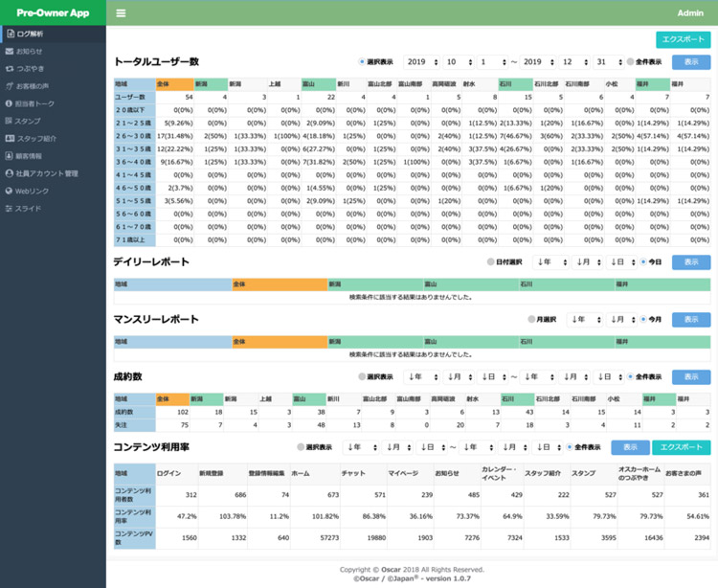Click 失注 total value 75
Viewport: 718px width, 588px height.
(x=172, y=425)
